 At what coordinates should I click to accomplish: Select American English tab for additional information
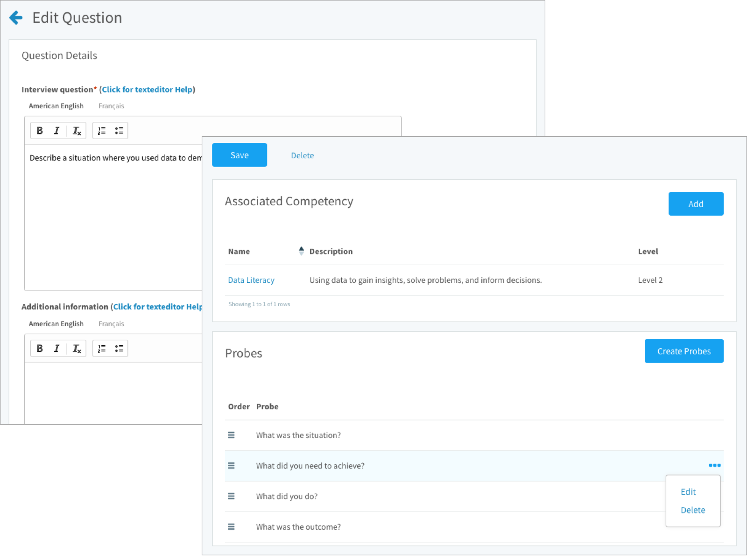point(56,324)
